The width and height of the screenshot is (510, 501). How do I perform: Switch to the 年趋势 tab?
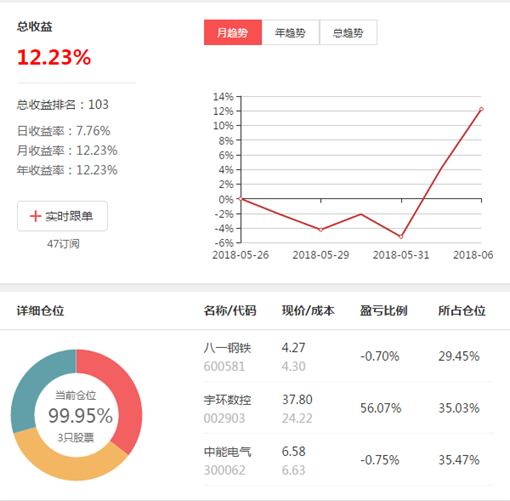[x=291, y=32]
